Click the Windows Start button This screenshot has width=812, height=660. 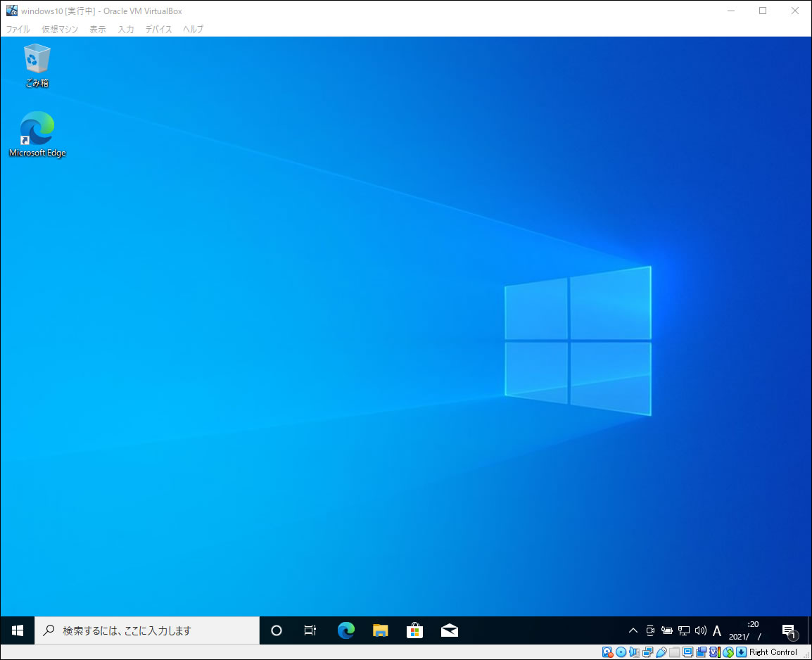[x=17, y=630]
